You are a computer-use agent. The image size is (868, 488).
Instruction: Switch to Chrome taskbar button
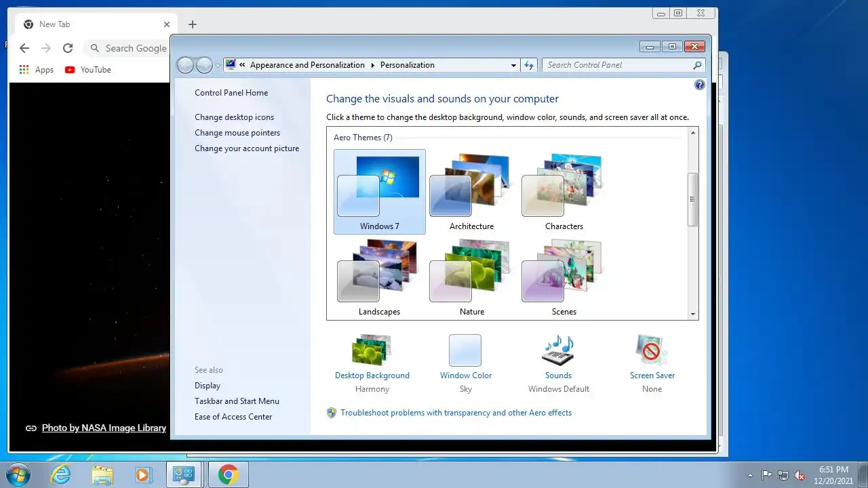point(228,474)
